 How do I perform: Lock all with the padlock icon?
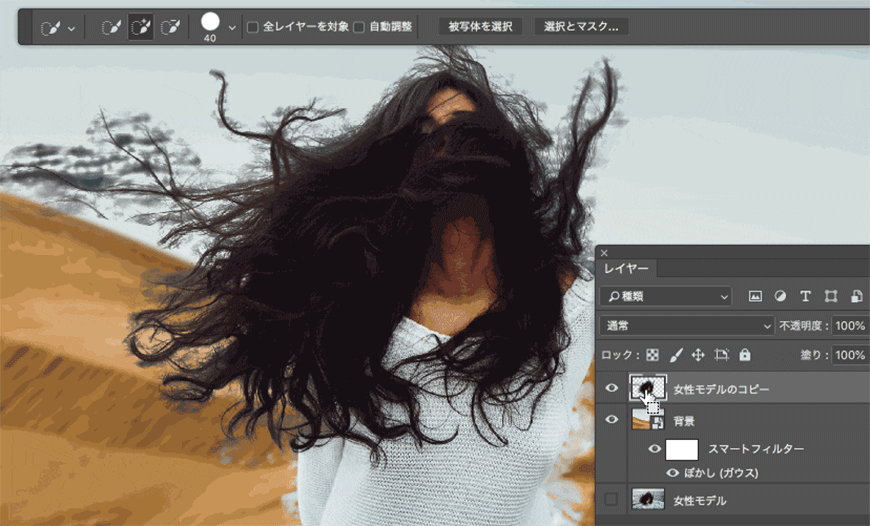click(744, 355)
